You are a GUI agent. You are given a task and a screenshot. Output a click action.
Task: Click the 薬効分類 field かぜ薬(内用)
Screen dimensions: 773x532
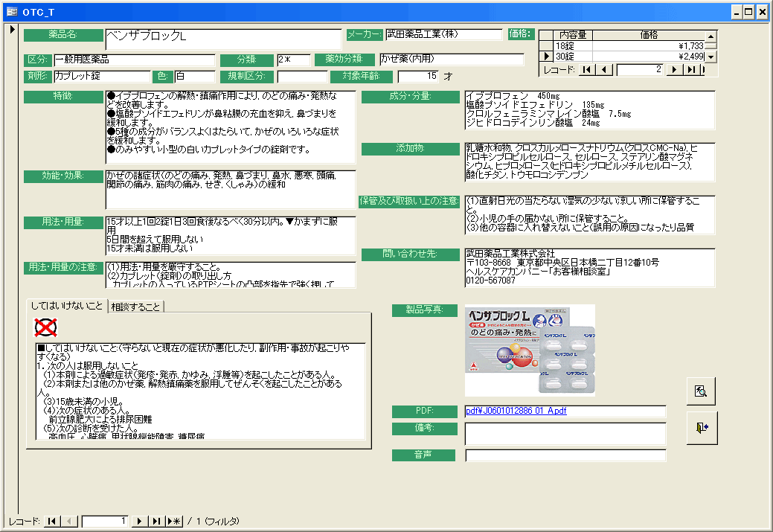coord(451,60)
